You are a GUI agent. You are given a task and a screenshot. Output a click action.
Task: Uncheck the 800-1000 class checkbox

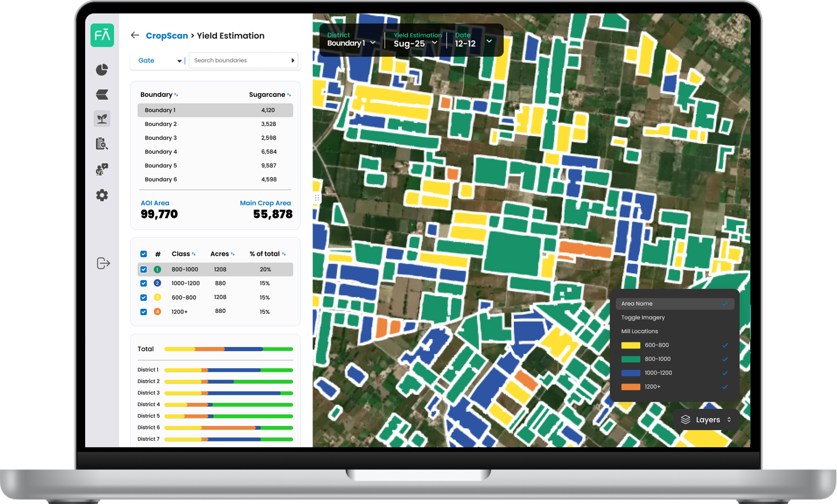click(144, 269)
